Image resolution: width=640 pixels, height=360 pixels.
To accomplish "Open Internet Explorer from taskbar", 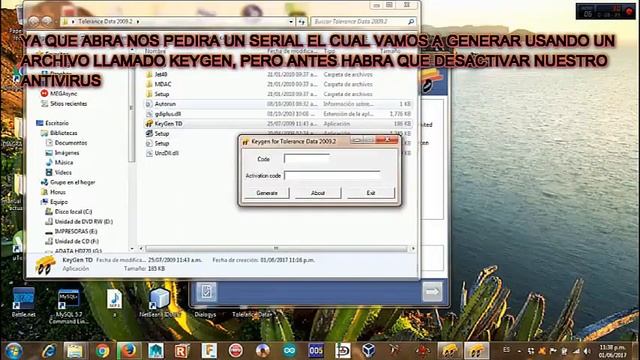I will click(x=49, y=351).
